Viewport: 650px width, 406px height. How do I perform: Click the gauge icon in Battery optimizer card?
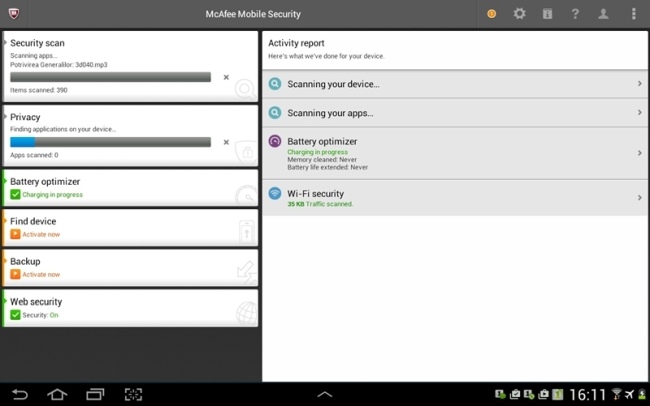pyautogui.click(x=247, y=195)
